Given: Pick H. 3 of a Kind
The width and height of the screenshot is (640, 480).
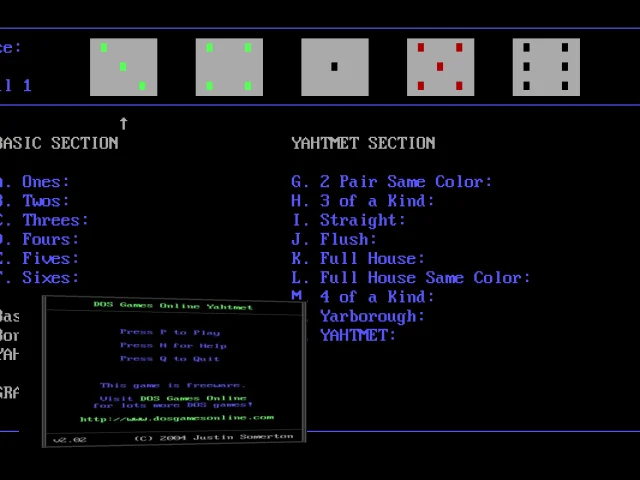Looking at the screenshot, I should (x=362, y=201).
